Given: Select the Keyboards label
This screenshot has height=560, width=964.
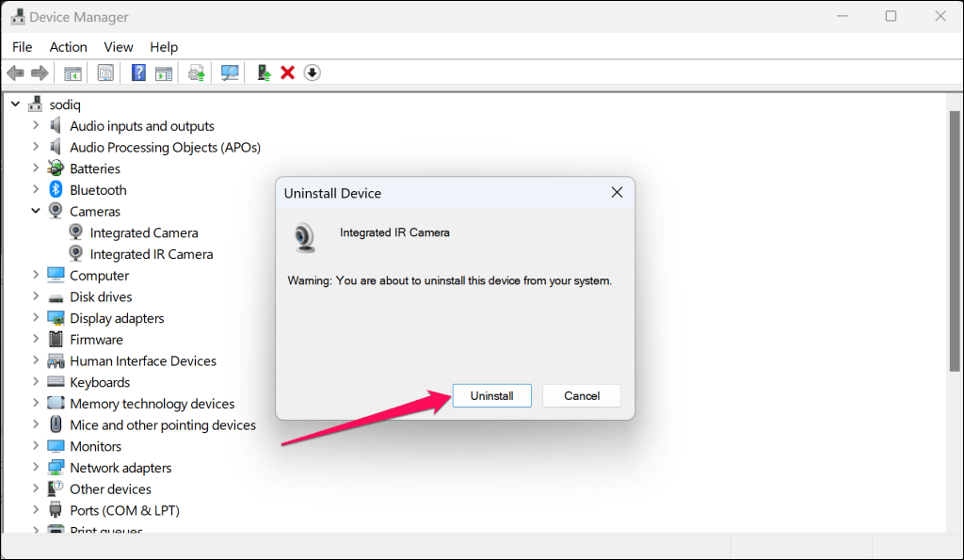Looking at the screenshot, I should (100, 382).
